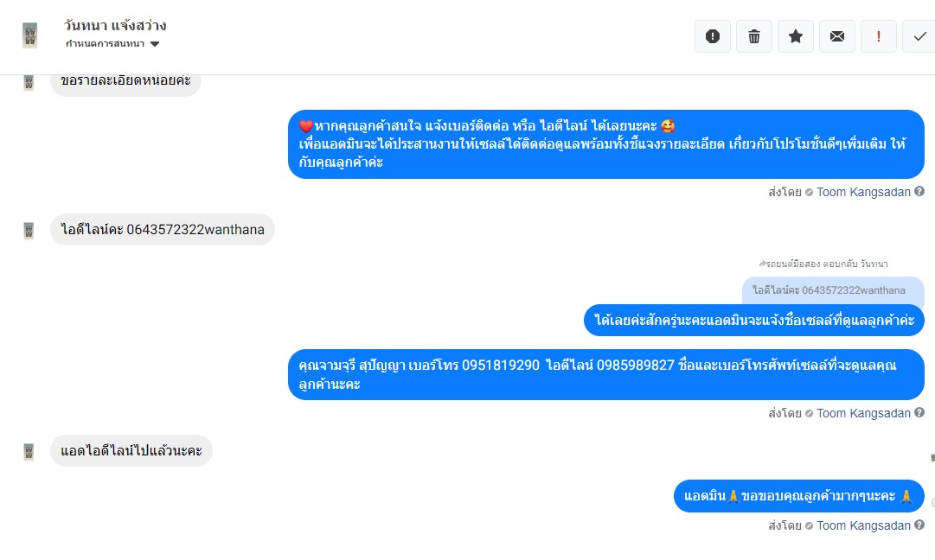The image size is (935, 560).
Task: Star this conversation as follow up
Action: pos(796,36)
